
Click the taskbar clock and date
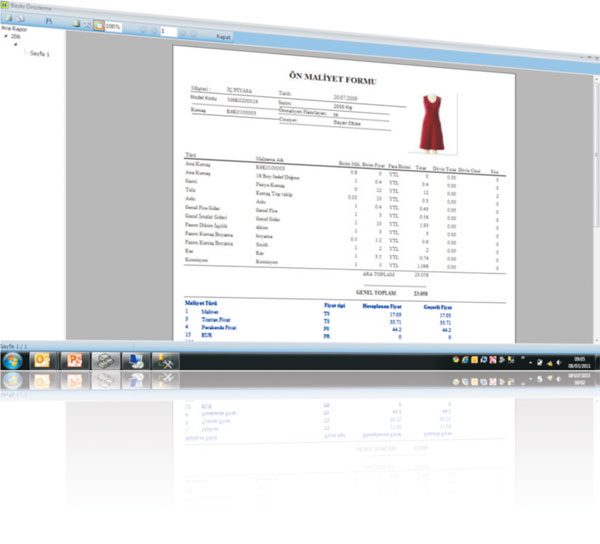pos(579,362)
